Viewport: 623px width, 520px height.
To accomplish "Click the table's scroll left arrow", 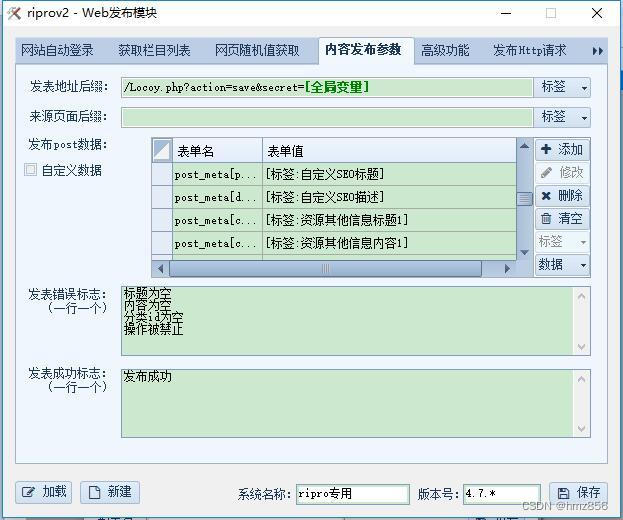I will tap(161, 269).
